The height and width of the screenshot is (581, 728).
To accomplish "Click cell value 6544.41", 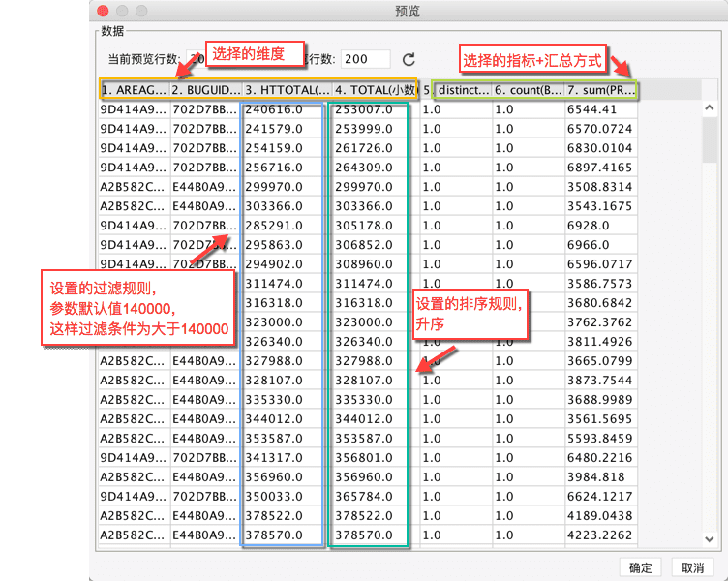I will (591, 109).
